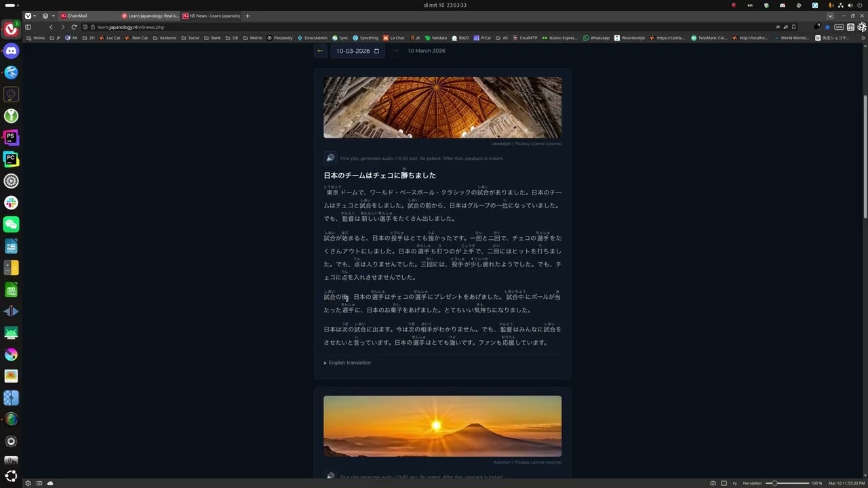Go to the previous day arrow
The height and width of the screenshot is (488, 868).
(x=321, y=51)
